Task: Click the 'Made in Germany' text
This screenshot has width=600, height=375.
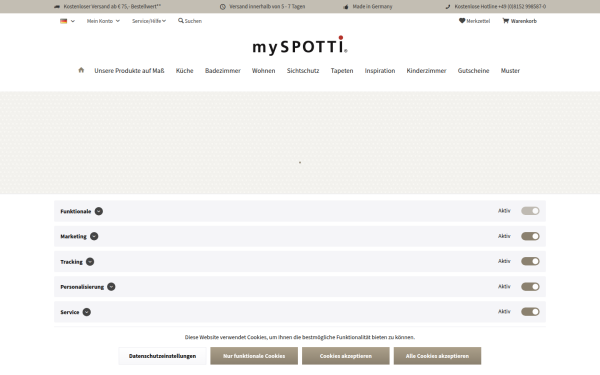Action: point(372,7)
